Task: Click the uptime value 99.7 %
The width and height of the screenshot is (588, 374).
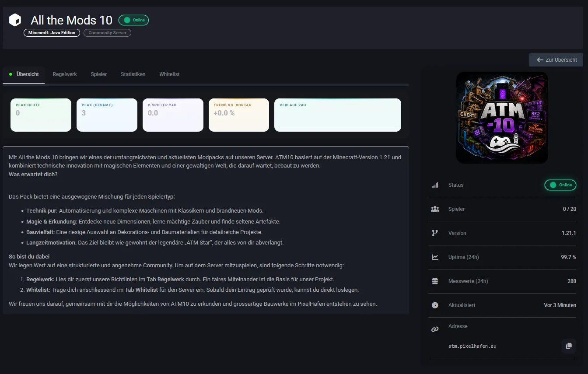Action: pyautogui.click(x=569, y=257)
